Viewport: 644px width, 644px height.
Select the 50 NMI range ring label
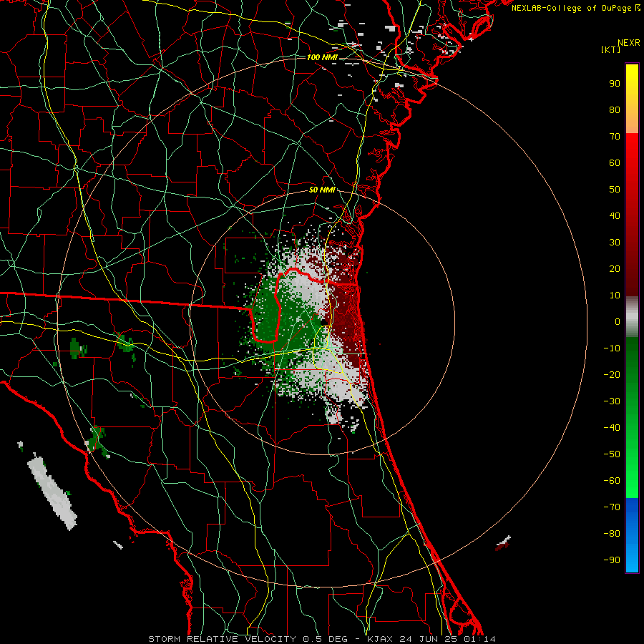322,190
